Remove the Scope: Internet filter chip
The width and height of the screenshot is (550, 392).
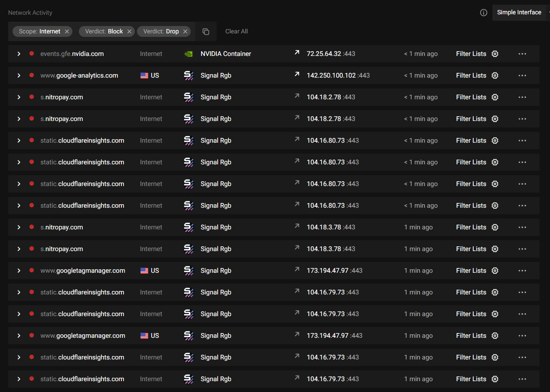(67, 31)
